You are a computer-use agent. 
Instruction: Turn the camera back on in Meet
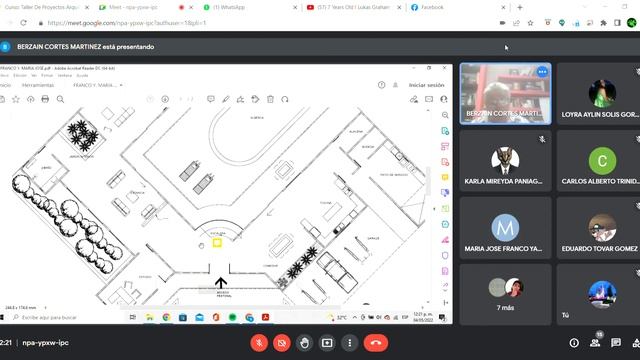282,343
